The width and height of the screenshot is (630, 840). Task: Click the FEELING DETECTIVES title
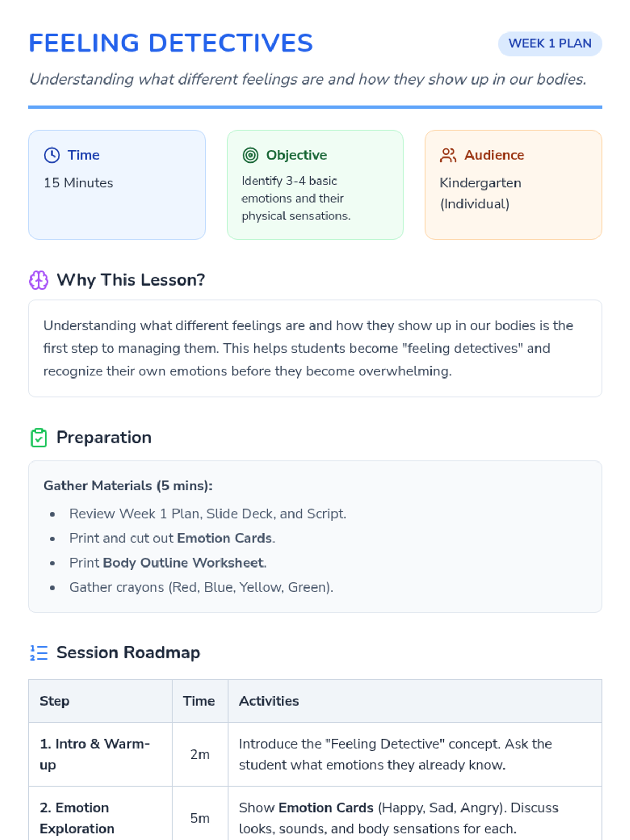tap(171, 43)
